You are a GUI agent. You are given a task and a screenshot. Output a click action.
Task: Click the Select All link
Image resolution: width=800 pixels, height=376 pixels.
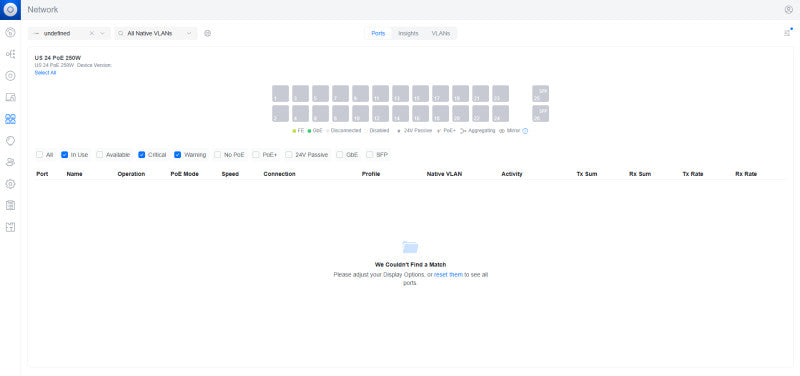(45, 73)
